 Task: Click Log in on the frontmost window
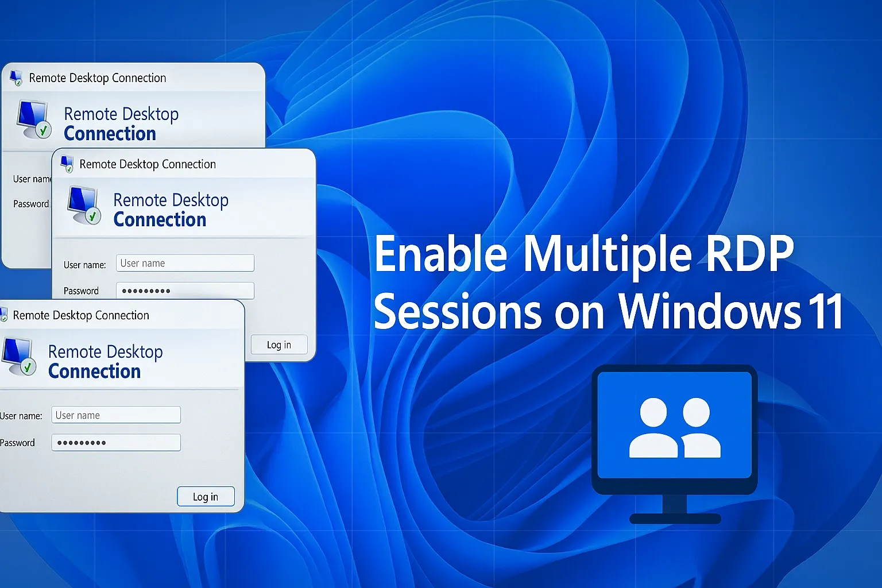(206, 497)
